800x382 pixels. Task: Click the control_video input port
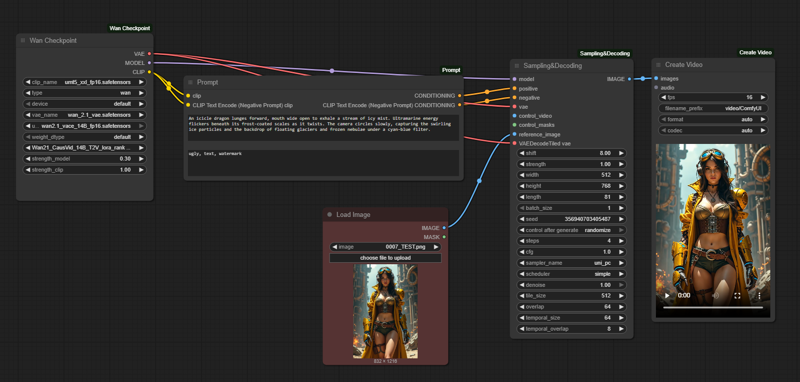[514, 116]
